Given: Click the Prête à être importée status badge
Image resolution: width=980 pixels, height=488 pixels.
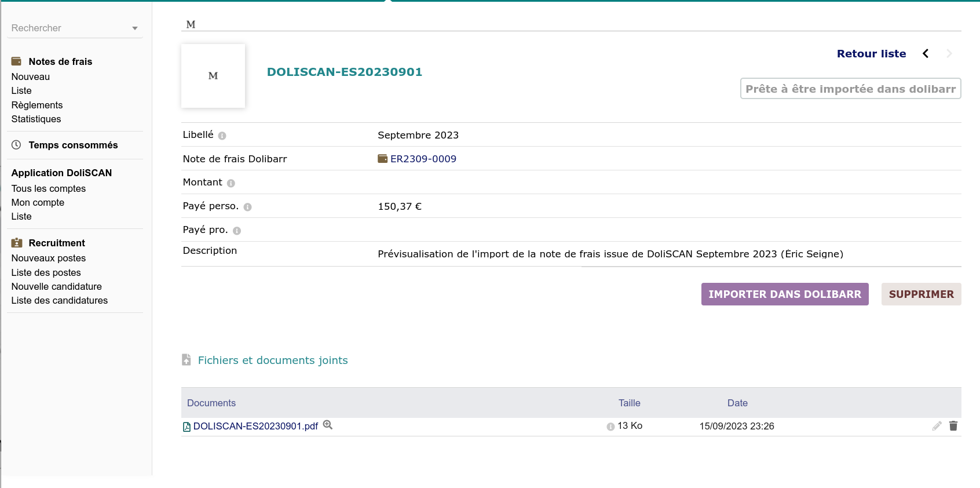Looking at the screenshot, I should pos(850,89).
